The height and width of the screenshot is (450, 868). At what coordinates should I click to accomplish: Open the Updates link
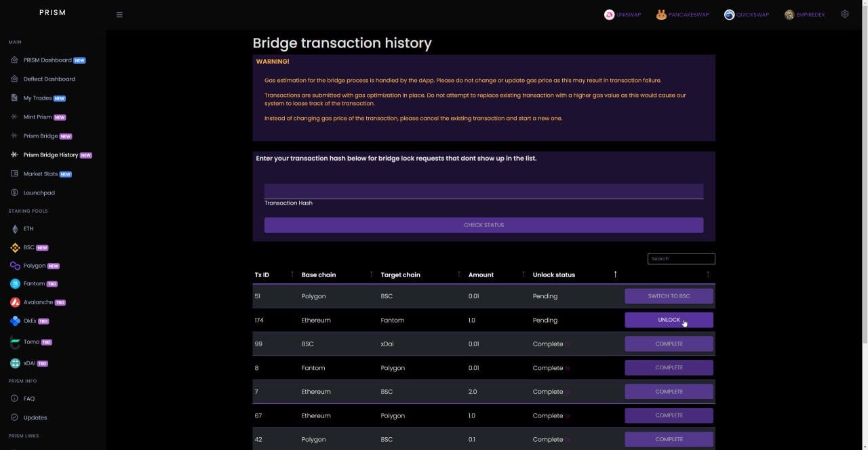coord(35,417)
